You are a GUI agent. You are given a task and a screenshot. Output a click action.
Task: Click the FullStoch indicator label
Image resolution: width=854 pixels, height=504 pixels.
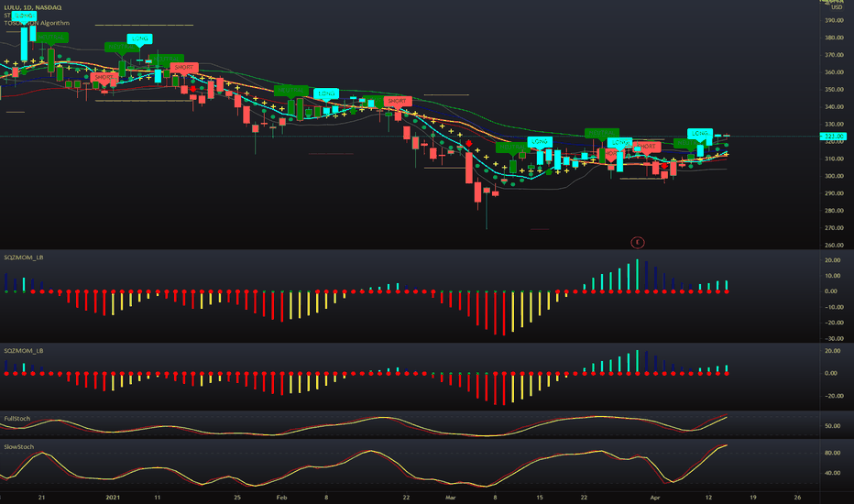click(16, 419)
